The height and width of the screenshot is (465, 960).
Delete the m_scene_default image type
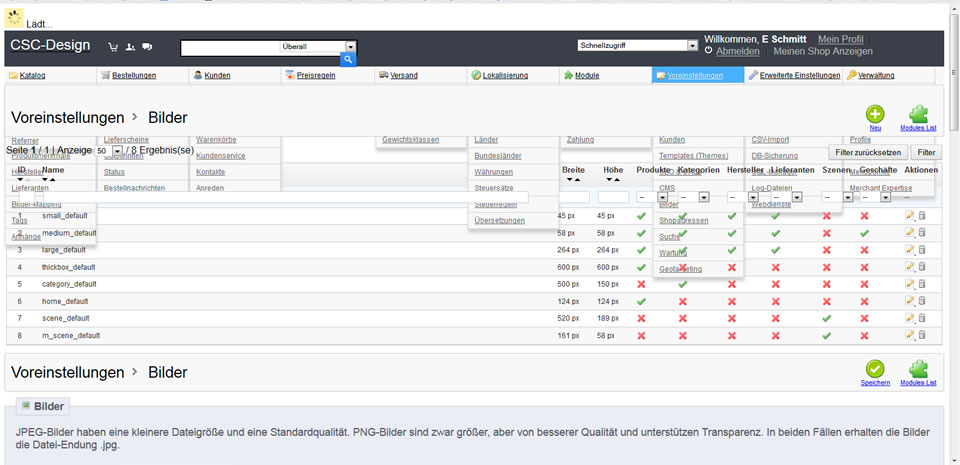click(x=922, y=335)
